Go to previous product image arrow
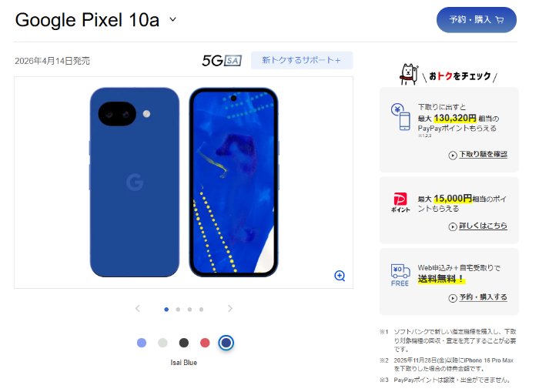539x392 pixels. (138, 309)
